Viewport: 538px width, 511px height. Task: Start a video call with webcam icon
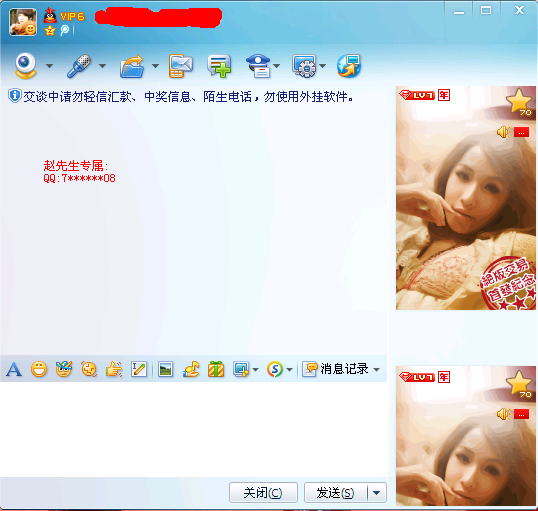click(25, 65)
